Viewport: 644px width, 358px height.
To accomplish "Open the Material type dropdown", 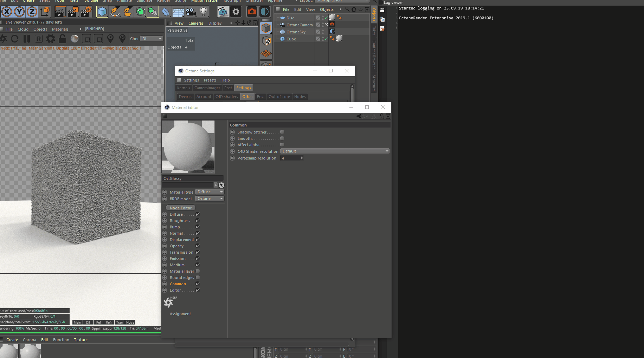I will 210,192.
